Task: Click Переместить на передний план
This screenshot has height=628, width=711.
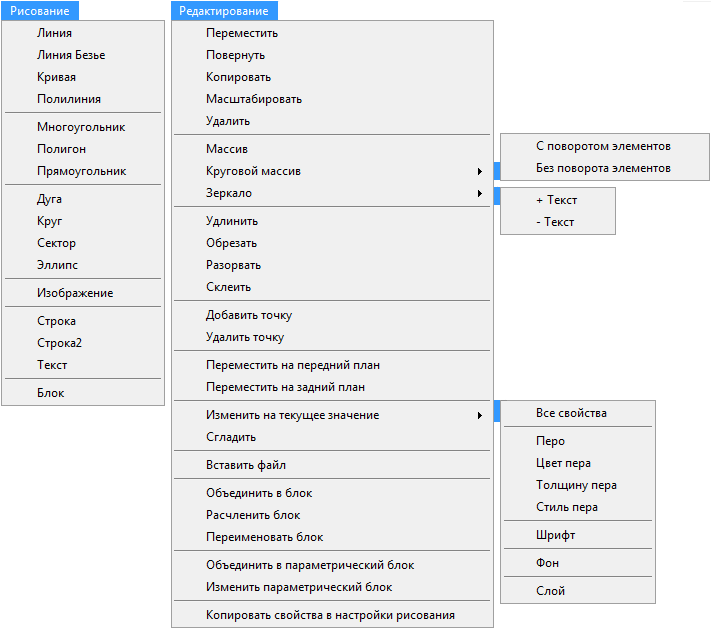Action: coord(292,365)
